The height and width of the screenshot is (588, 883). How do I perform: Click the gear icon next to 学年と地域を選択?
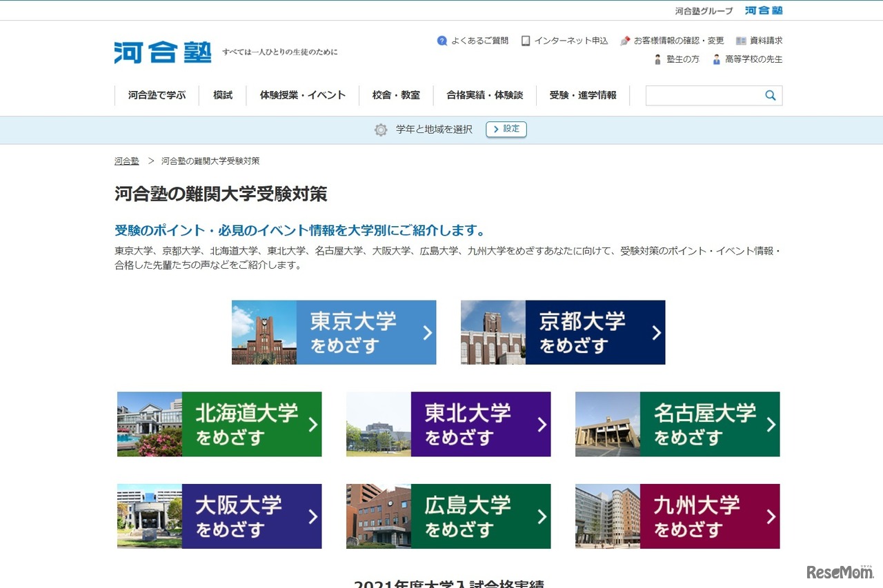[x=380, y=130]
